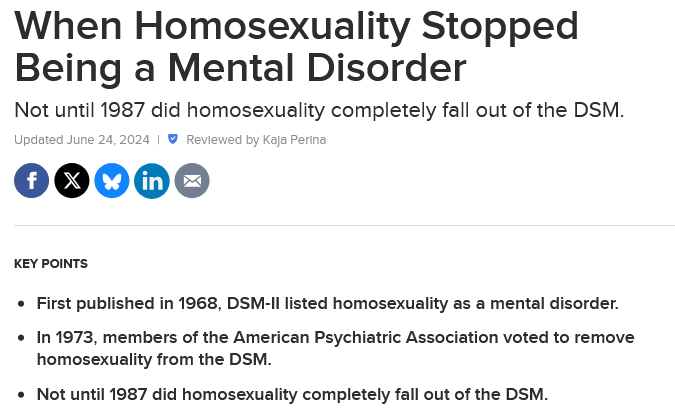Click the bullet marker before the last key point
The image size is (675, 420).
(22, 395)
